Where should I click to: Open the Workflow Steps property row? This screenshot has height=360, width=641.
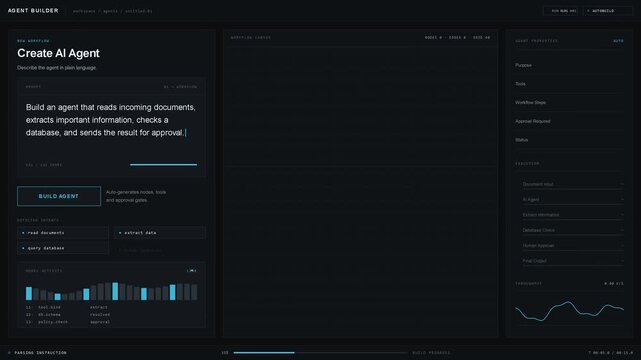click(569, 103)
